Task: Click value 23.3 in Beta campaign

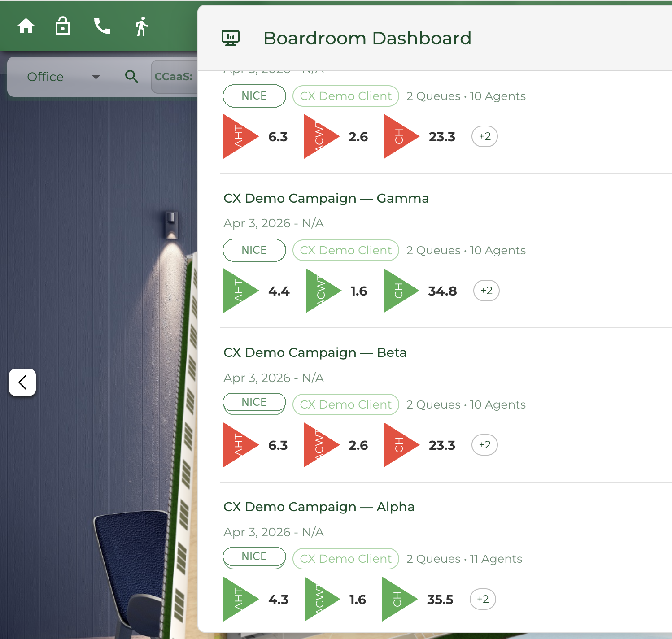Action: click(x=442, y=445)
